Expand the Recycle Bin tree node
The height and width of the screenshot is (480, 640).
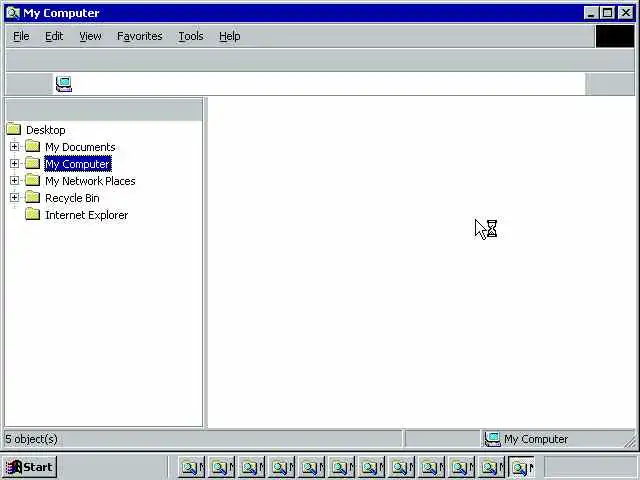(14, 197)
